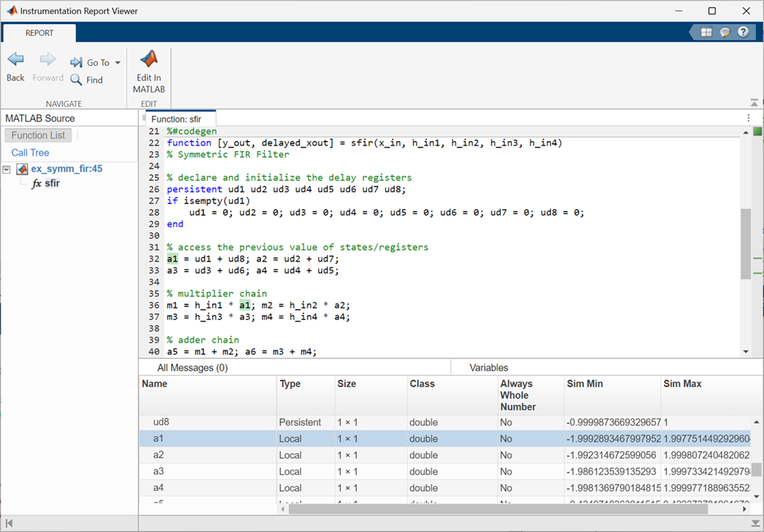Open the Call Tree view

coord(30,152)
